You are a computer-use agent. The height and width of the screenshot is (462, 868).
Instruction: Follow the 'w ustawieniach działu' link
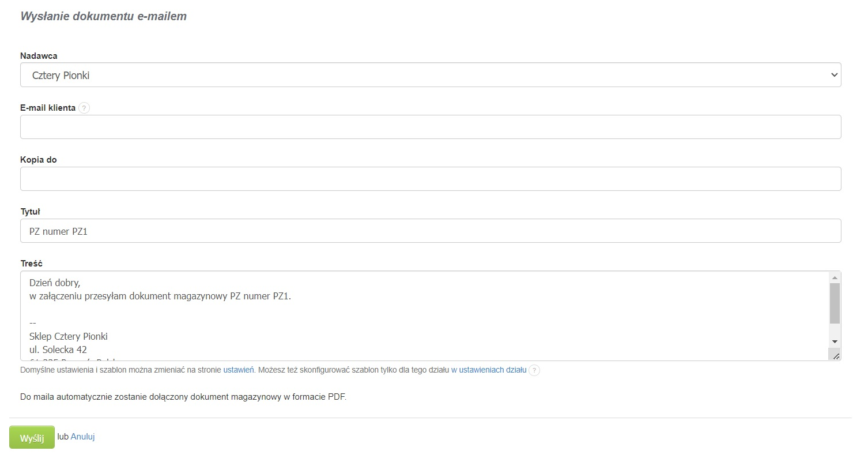pyautogui.click(x=489, y=370)
